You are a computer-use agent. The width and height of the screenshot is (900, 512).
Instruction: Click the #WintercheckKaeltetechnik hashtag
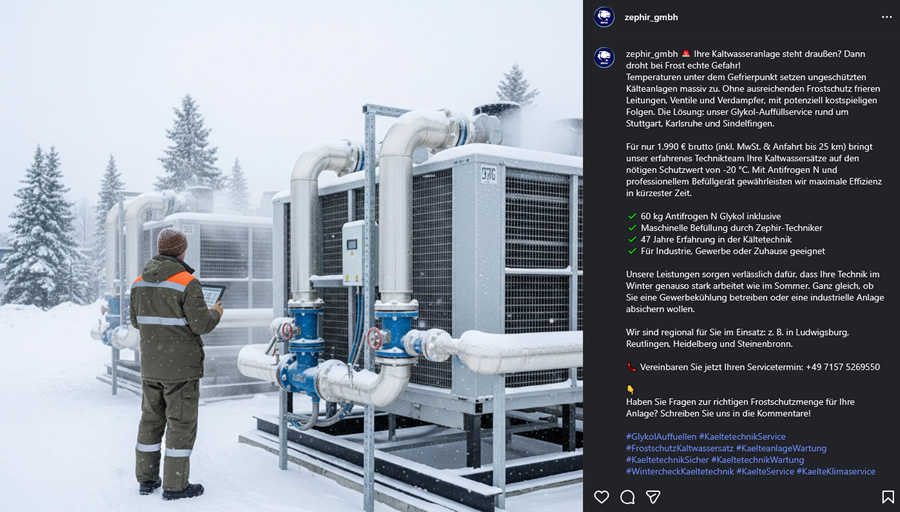point(679,471)
